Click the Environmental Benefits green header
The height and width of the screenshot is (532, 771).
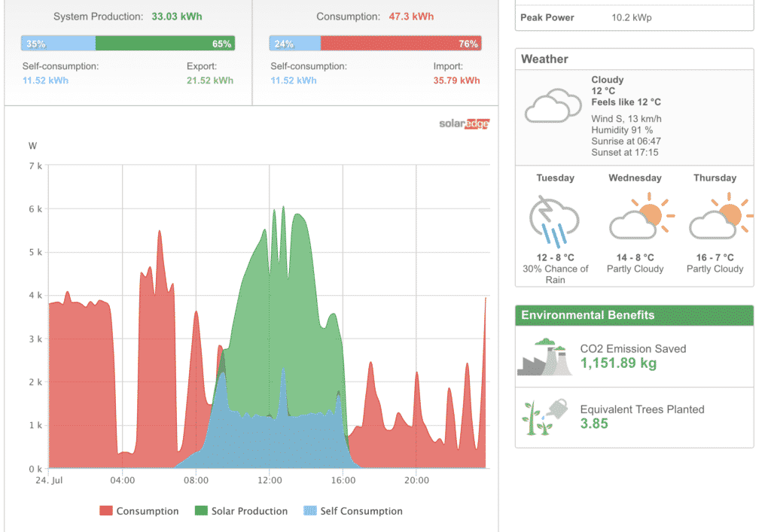point(634,315)
